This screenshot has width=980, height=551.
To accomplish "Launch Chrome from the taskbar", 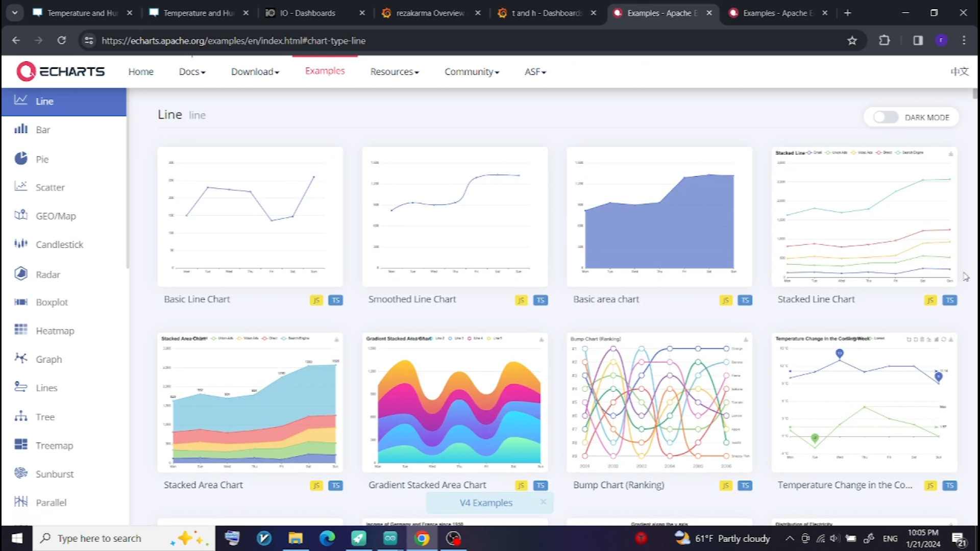I will pyautogui.click(x=422, y=538).
